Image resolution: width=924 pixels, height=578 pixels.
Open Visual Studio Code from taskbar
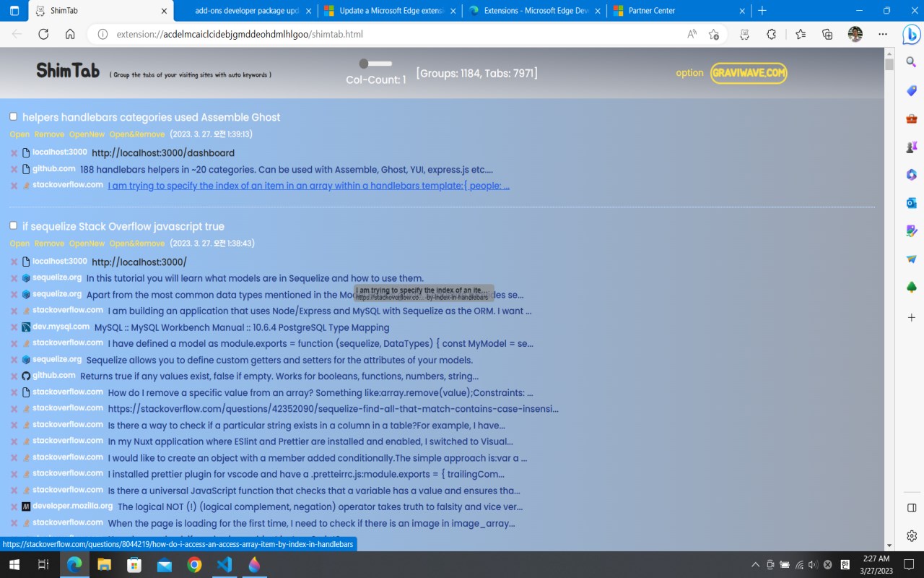click(x=224, y=565)
